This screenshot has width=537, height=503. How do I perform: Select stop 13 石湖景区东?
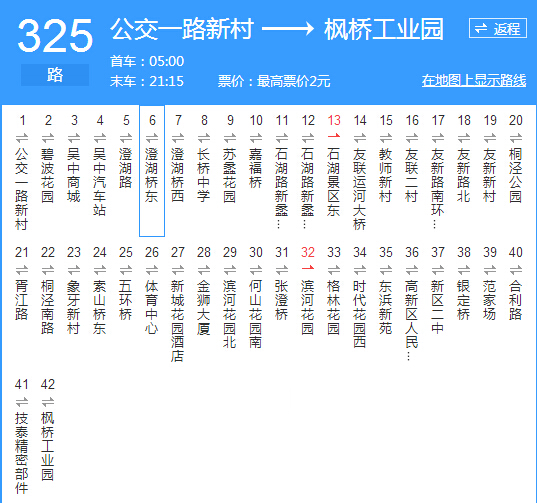[334, 181]
